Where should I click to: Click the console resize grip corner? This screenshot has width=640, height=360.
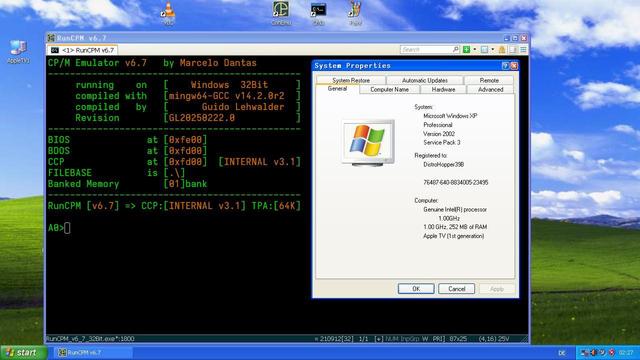525,339
